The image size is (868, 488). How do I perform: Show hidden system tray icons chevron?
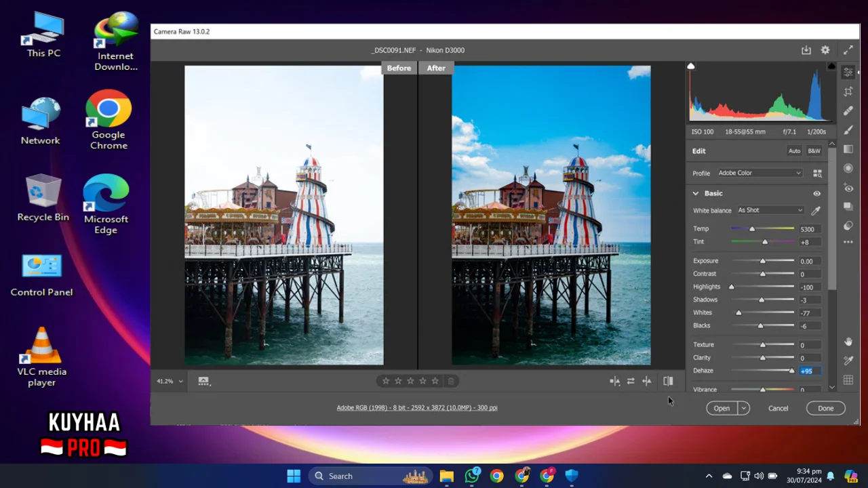pyautogui.click(x=709, y=476)
